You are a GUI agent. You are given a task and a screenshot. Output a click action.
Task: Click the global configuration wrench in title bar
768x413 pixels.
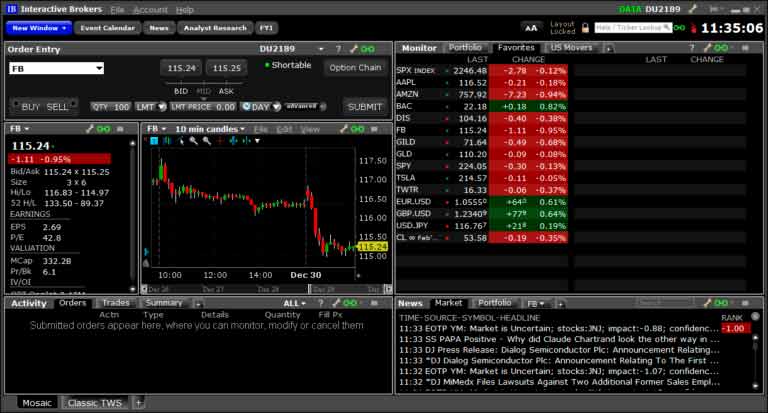coord(692,9)
